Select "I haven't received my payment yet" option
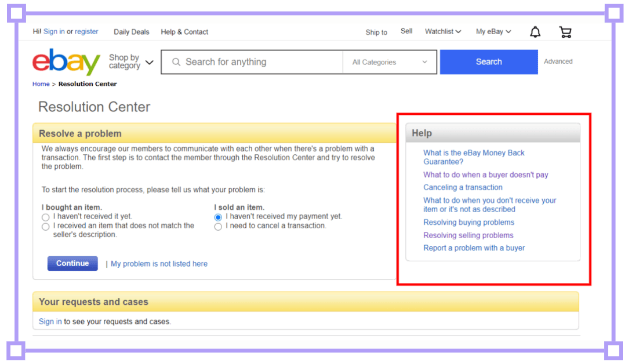This screenshot has height=364, width=625. (x=218, y=217)
